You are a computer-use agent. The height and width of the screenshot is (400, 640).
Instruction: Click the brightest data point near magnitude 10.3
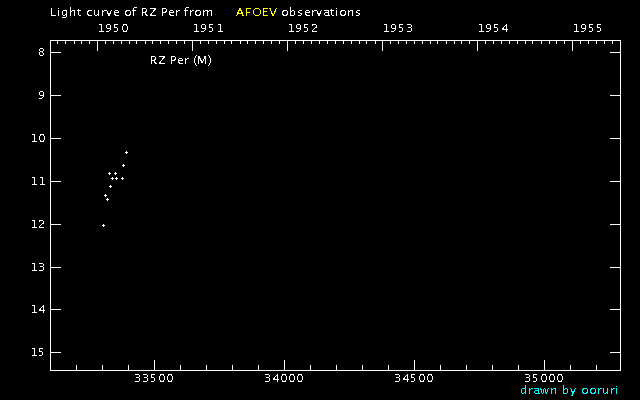pyautogui.click(x=127, y=153)
